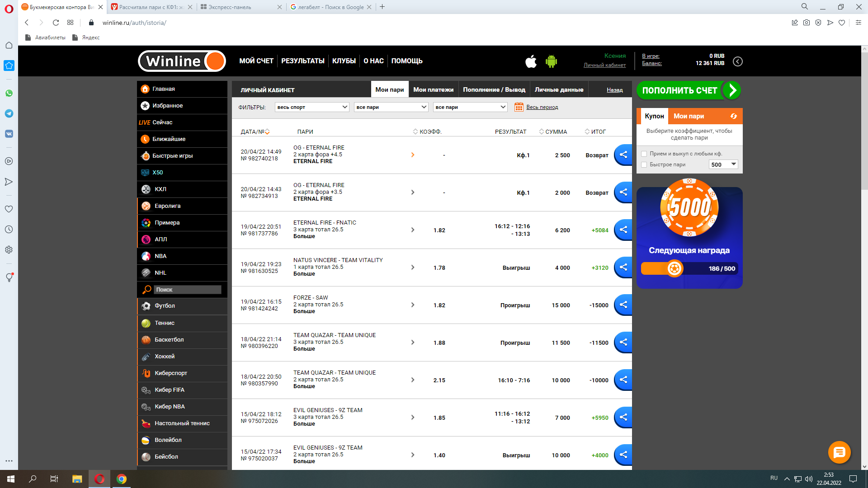Enable accept and buyout with any odds
This screenshot has height=488, width=868.
tap(644, 154)
